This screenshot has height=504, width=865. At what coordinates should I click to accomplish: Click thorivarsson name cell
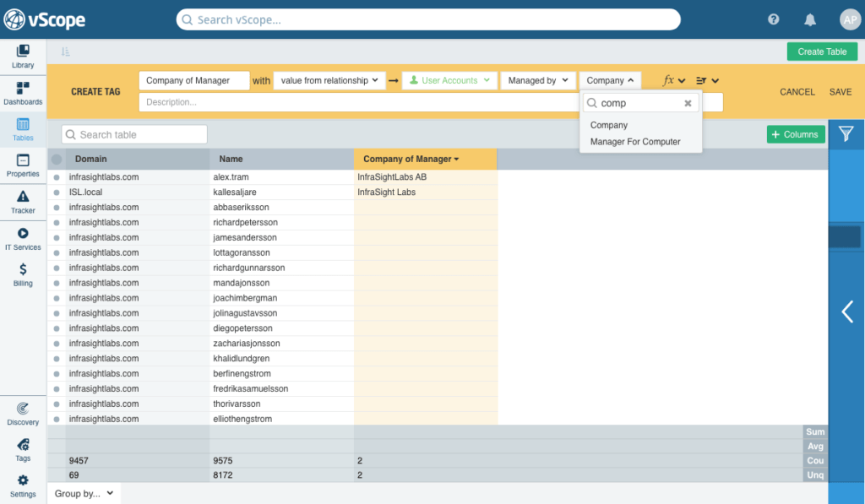point(281,404)
